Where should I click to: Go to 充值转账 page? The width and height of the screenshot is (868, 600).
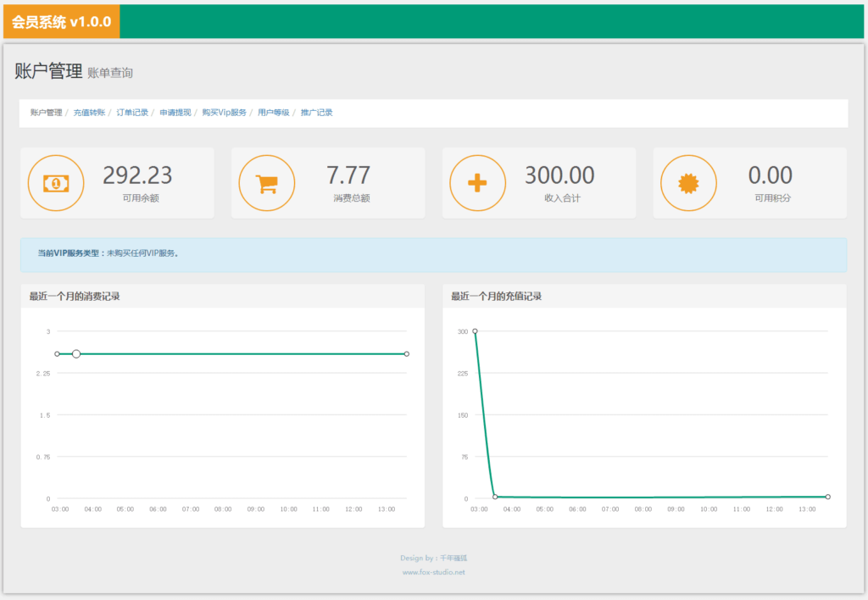89,113
